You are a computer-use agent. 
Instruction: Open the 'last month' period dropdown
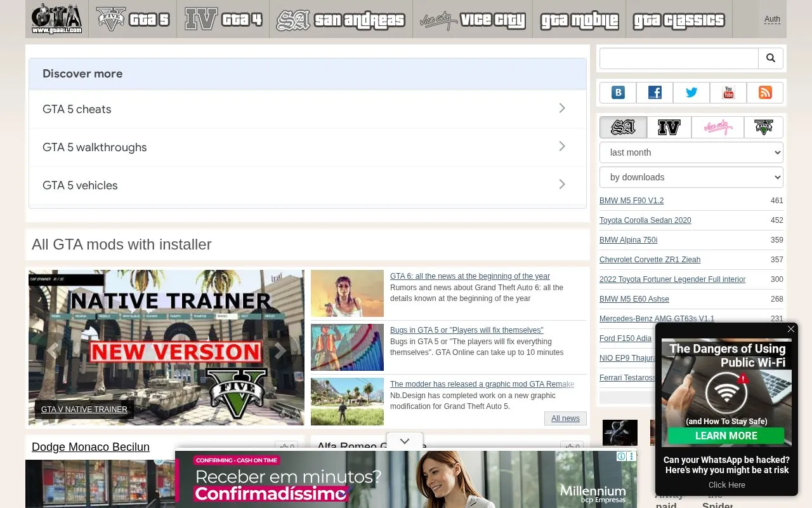(x=691, y=152)
